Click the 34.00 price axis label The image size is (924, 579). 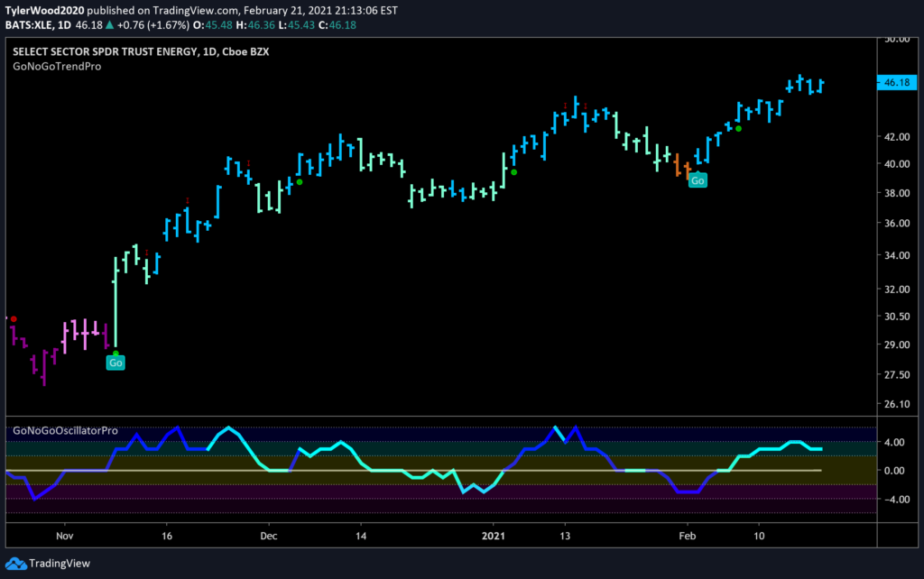(x=897, y=255)
